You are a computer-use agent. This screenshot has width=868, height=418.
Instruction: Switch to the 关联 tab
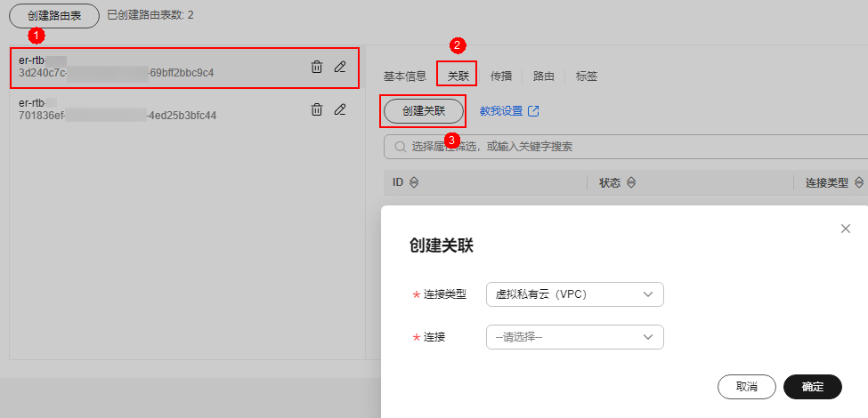click(x=458, y=76)
